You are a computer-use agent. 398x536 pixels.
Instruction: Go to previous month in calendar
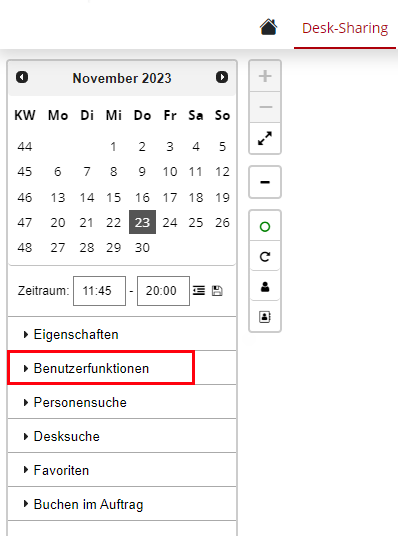click(x=22, y=77)
